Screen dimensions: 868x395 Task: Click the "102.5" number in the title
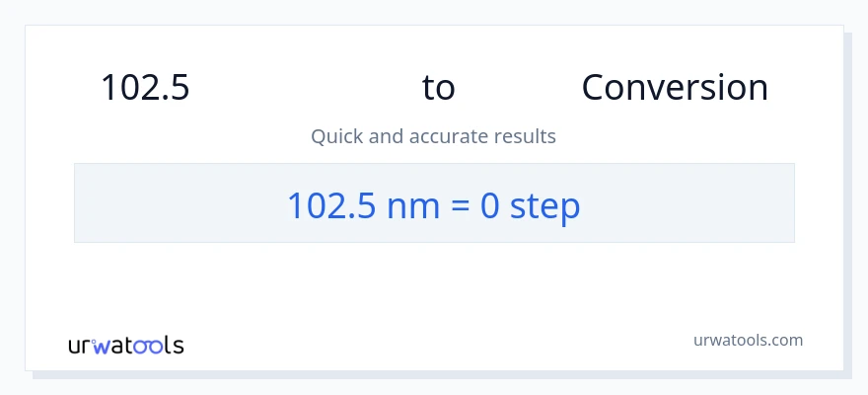coord(145,88)
